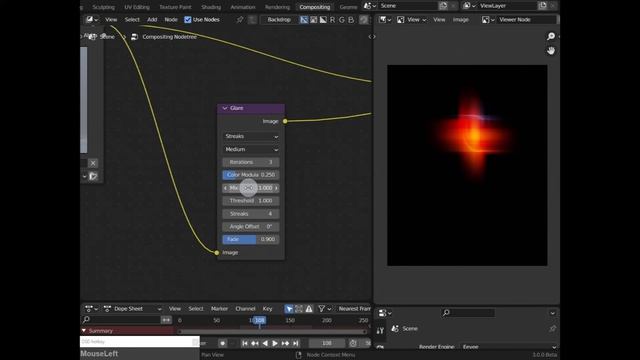Image resolution: width=640 pixels, height=360 pixels.
Task: Toggle the auto keying record button
Action: (222, 343)
